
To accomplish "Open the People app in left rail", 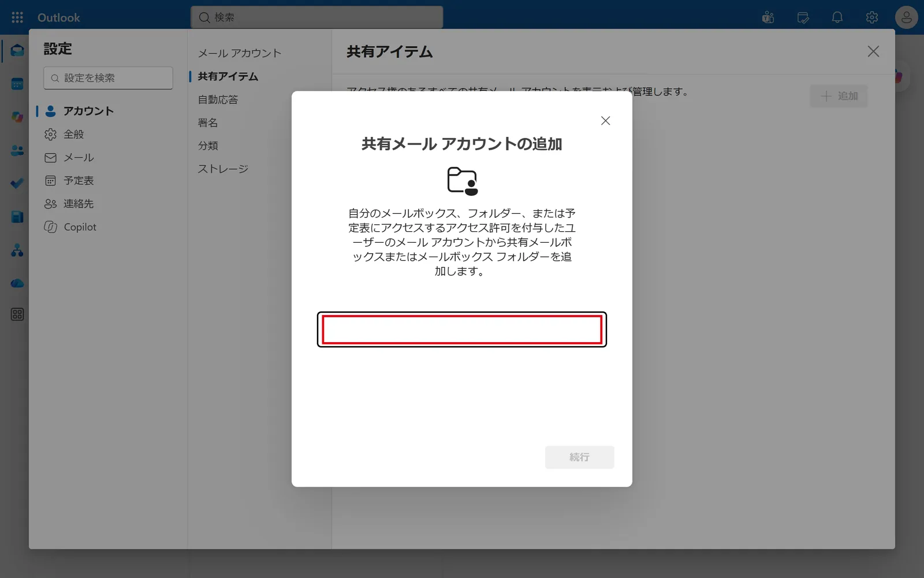I will [17, 151].
